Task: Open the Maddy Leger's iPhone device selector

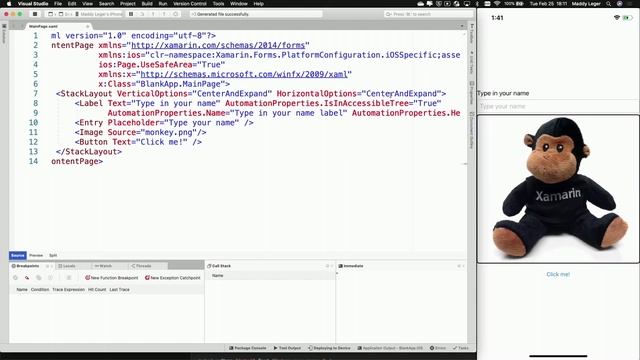Action: pos(99,14)
